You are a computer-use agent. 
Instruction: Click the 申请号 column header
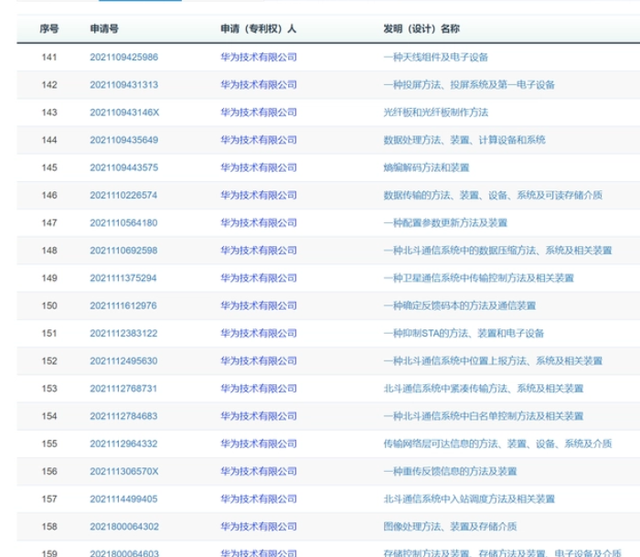pos(104,29)
